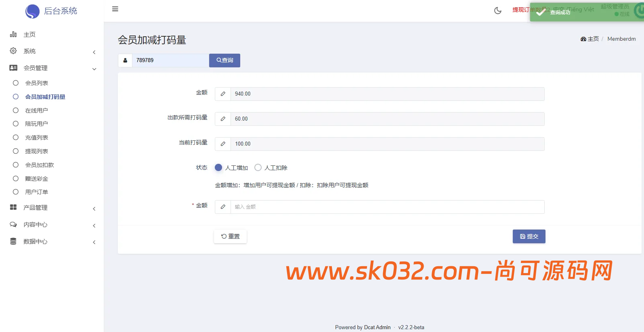The height and width of the screenshot is (332, 644).
Task: Toggle the sidebar hamburger menu
Action: pyautogui.click(x=115, y=9)
